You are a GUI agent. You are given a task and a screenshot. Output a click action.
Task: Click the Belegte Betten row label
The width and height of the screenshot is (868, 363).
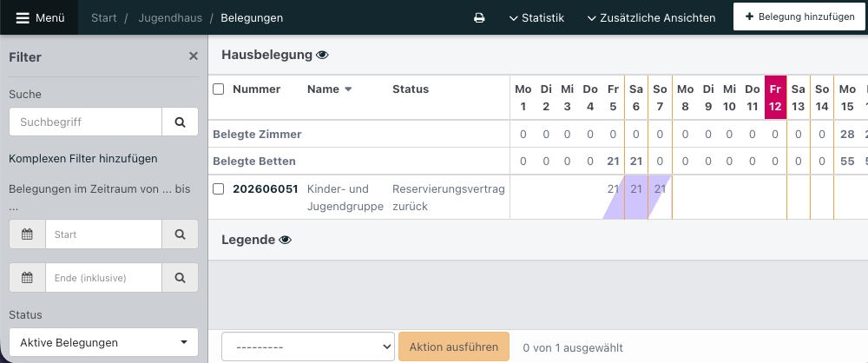[x=254, y=162]
